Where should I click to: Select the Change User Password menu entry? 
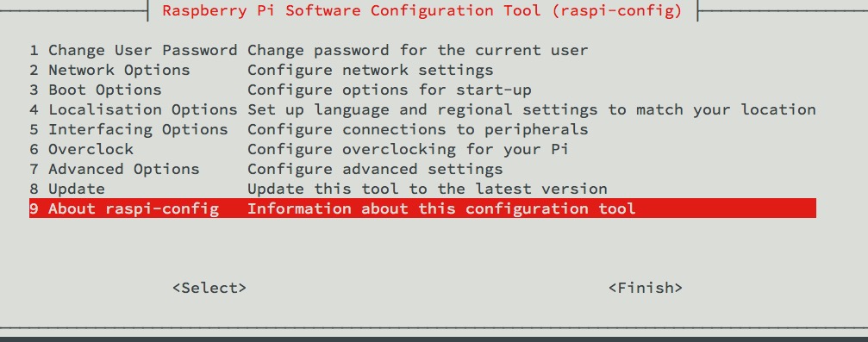[x=422, y=50]
